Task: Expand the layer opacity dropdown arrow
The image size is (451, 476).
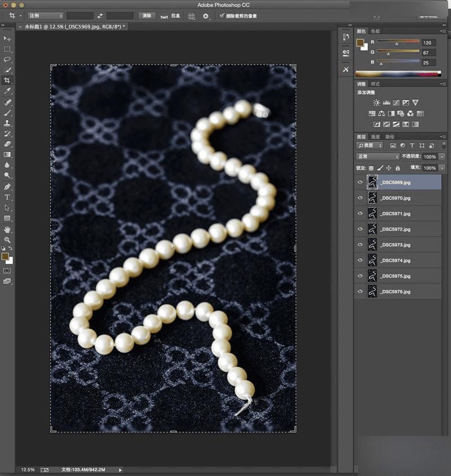Action: (x=442, y=157)
